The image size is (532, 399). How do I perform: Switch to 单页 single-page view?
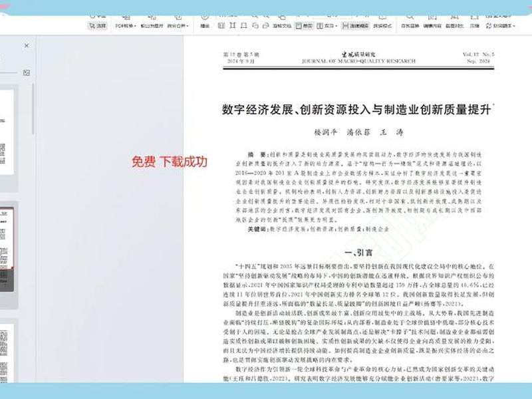click(x=304, y=25)
